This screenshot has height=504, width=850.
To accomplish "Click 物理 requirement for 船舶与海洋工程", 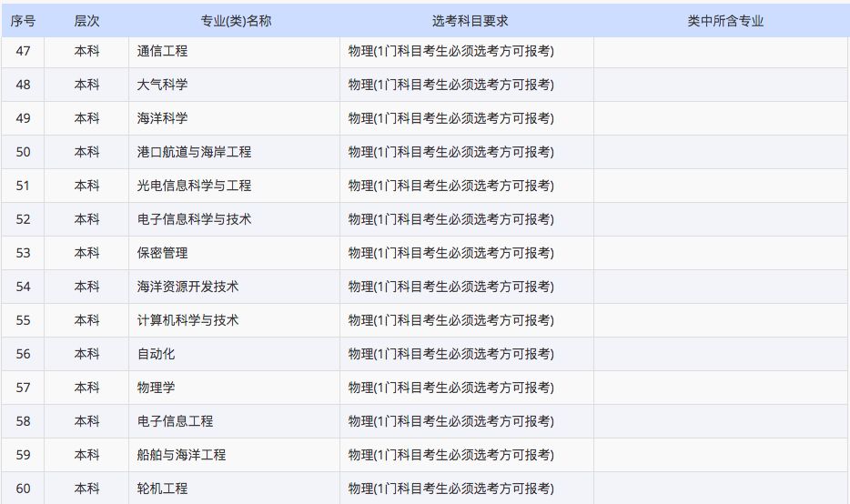I will click(451, 455).
